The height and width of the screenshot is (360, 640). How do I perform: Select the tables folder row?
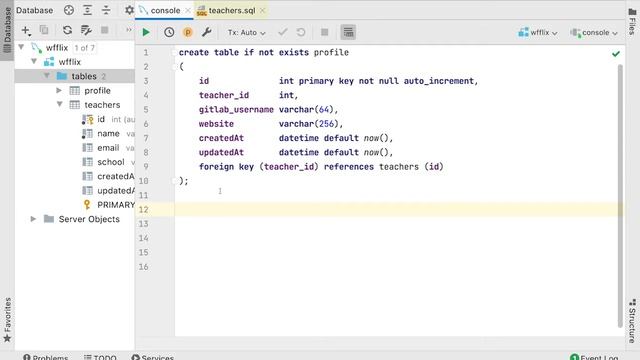pos(75,76)
